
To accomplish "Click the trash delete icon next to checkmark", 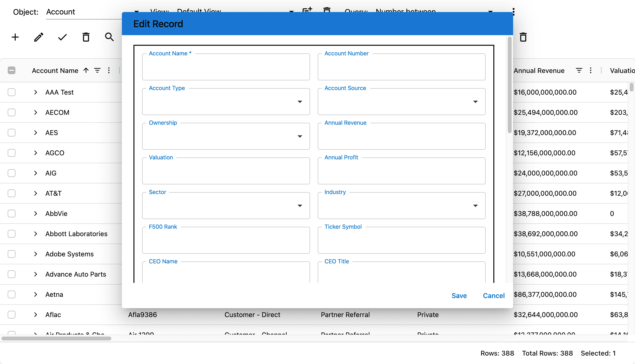I will coord(86,37).
